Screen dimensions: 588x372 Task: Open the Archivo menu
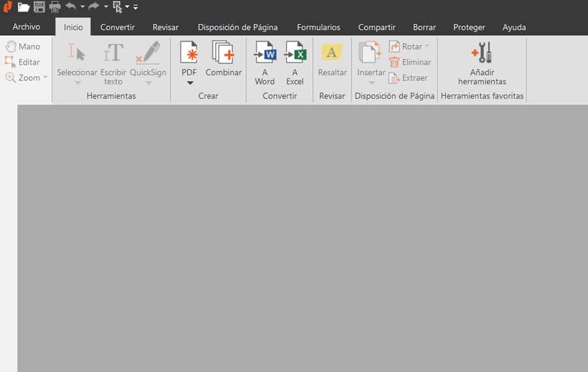click(x=26, y=27)
